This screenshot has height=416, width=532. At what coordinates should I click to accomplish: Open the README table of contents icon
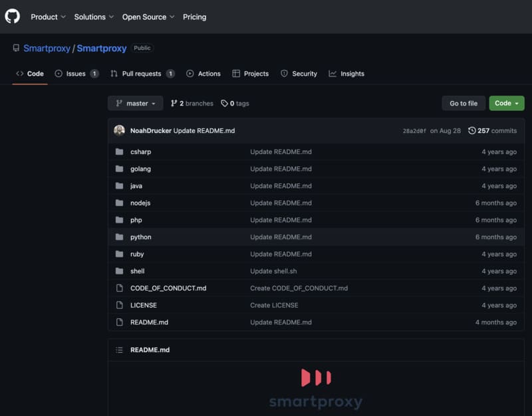click(119, 350)
